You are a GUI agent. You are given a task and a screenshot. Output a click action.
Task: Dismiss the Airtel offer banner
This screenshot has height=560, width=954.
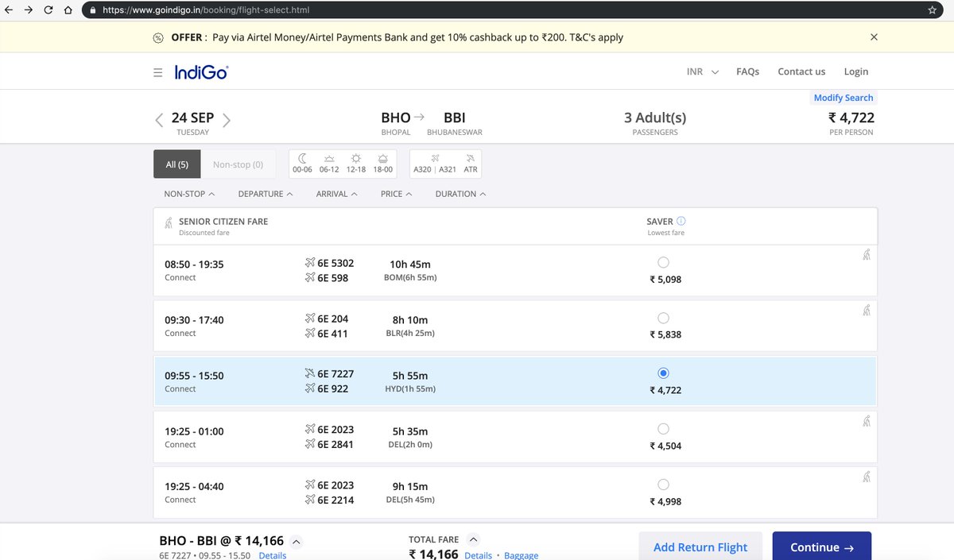pyautogui.click(x=874, y=37)
